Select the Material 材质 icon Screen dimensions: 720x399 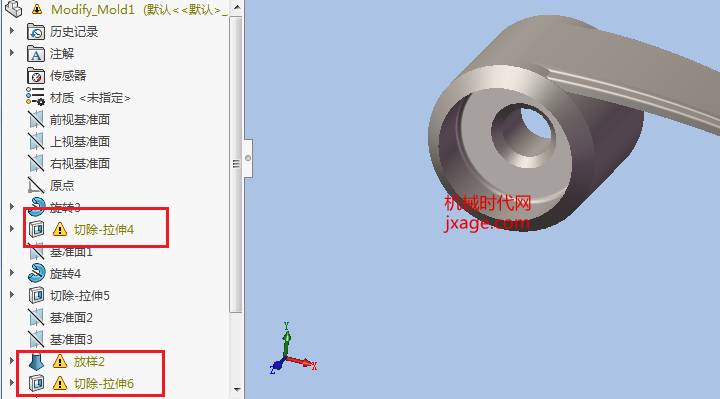35,97
